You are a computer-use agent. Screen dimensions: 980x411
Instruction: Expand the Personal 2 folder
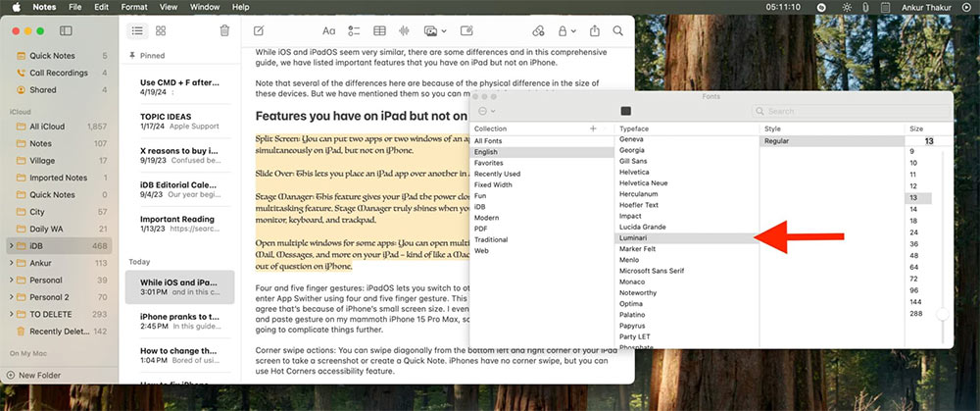click(x=11, y=297)
